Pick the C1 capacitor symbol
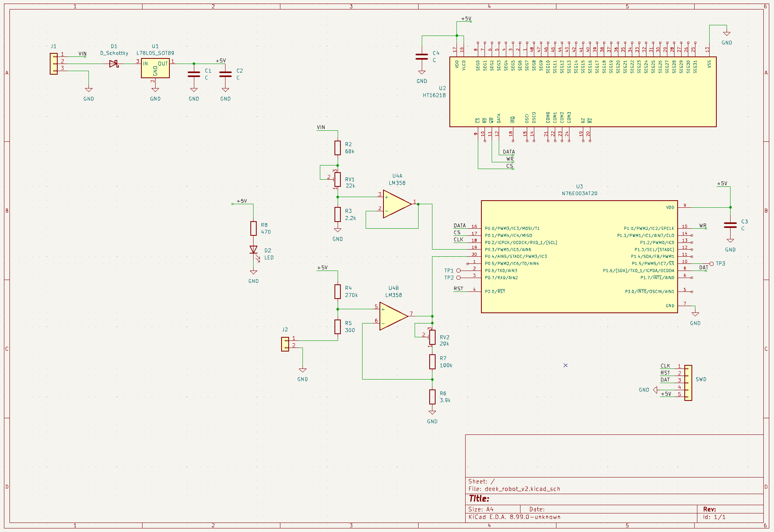This screenshot has width=774, height=532. [194, 74]
